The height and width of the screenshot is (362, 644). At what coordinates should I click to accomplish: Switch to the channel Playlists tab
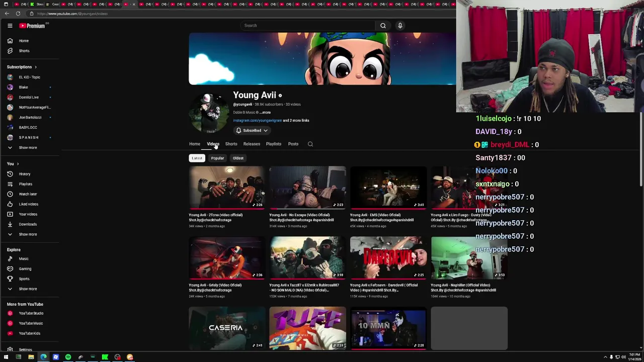pyautogui.click(x=274, y=144)
